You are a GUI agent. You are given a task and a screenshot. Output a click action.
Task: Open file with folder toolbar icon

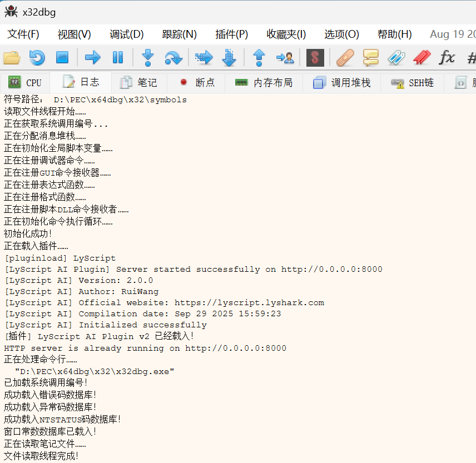click(12, 57)
